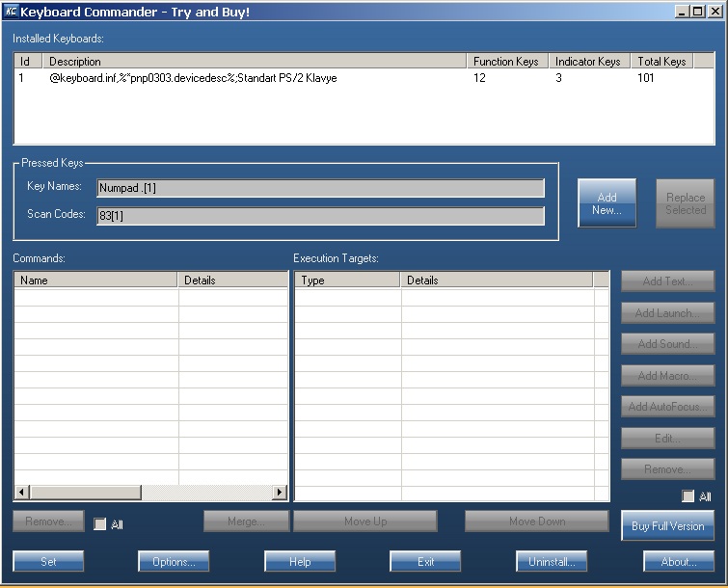Click the Total Keys value 101
The image size is (728, 588).
point(645,78)
